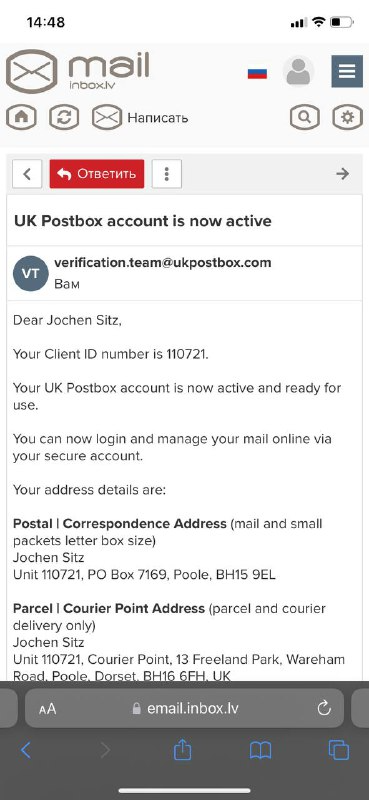Screen dimensions: 369x800
Task: Open the mail search icon
Action: point(305,117)
